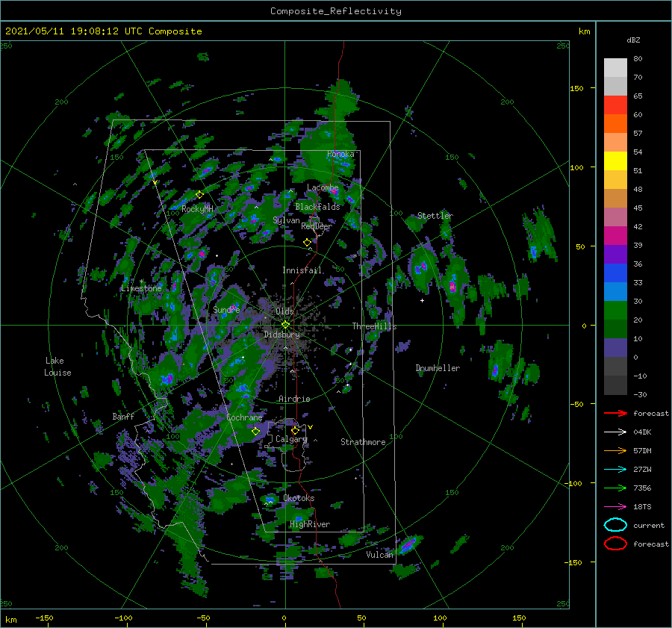Click the yellow 51 dBZ color swatch
Image resolution: width=672 pixels, height=628 pixels.
pos(615,161)
